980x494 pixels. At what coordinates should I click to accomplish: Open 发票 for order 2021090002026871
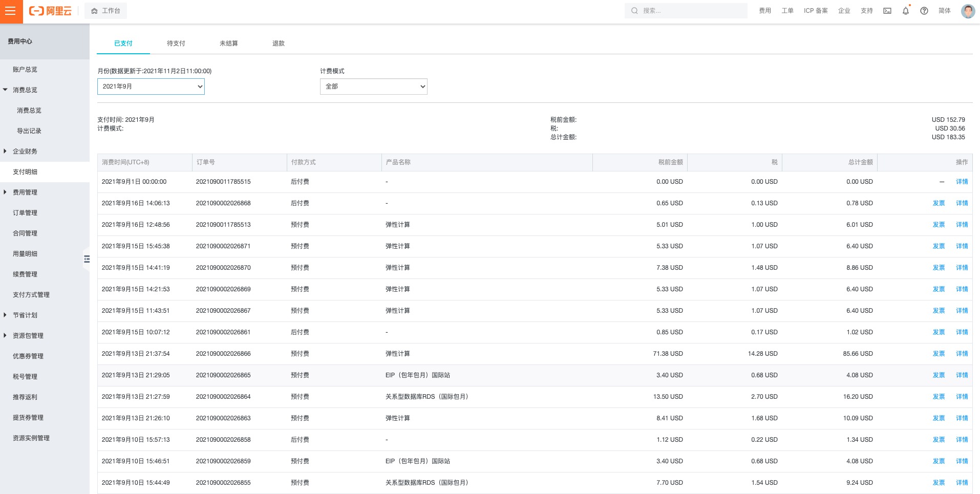tap(939, 246)
